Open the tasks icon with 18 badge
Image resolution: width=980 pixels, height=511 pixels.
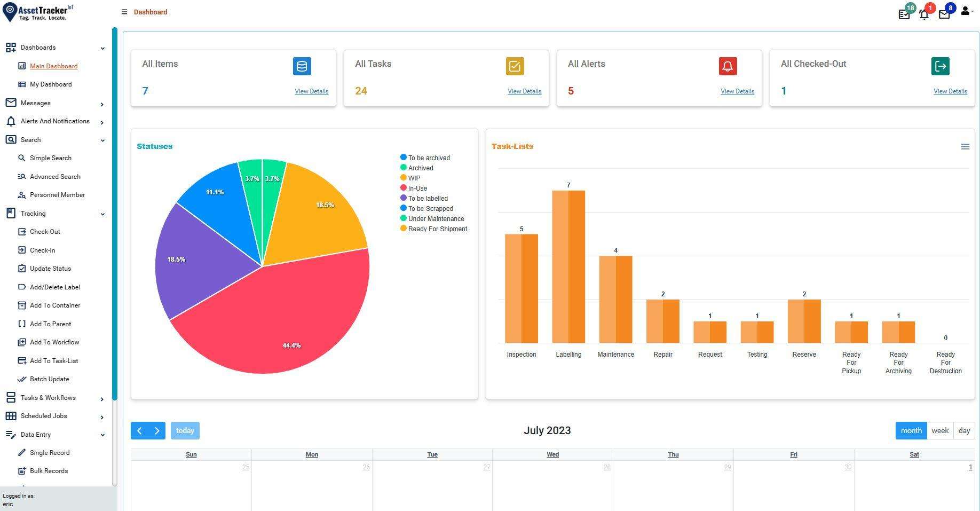pyautogui.click(x=904, y=14)
